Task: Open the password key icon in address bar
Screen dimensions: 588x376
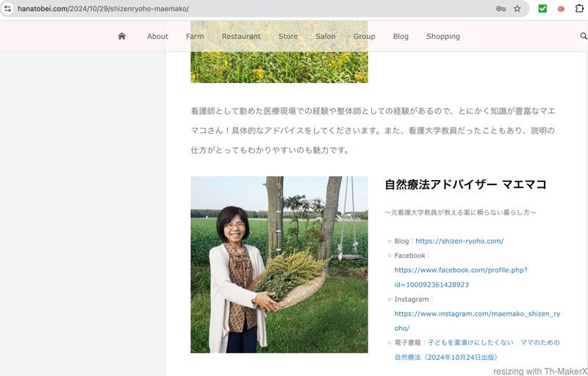Action: tap(501, 9)
